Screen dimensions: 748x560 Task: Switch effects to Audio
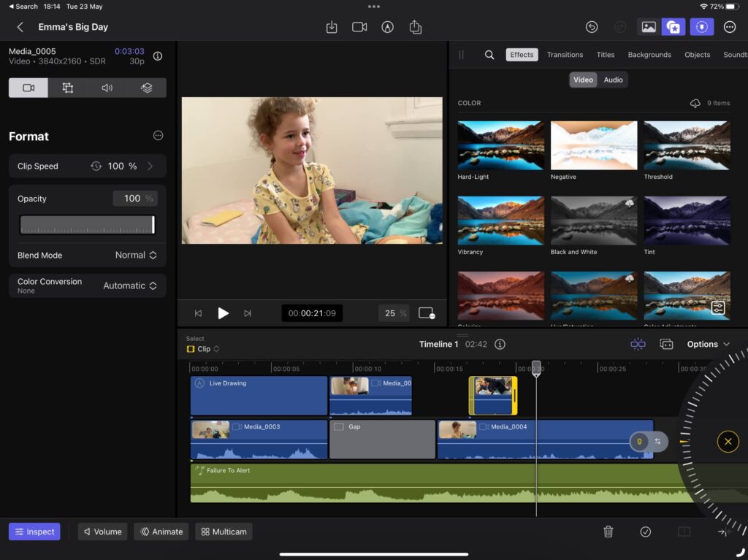[x=613, y=80]
